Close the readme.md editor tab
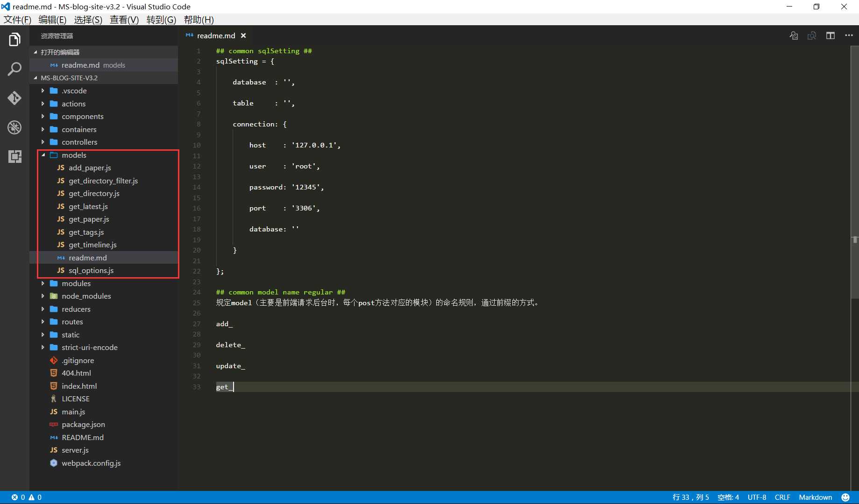The height and width of the screenshot is (504, 859). (x=243, y=35)
